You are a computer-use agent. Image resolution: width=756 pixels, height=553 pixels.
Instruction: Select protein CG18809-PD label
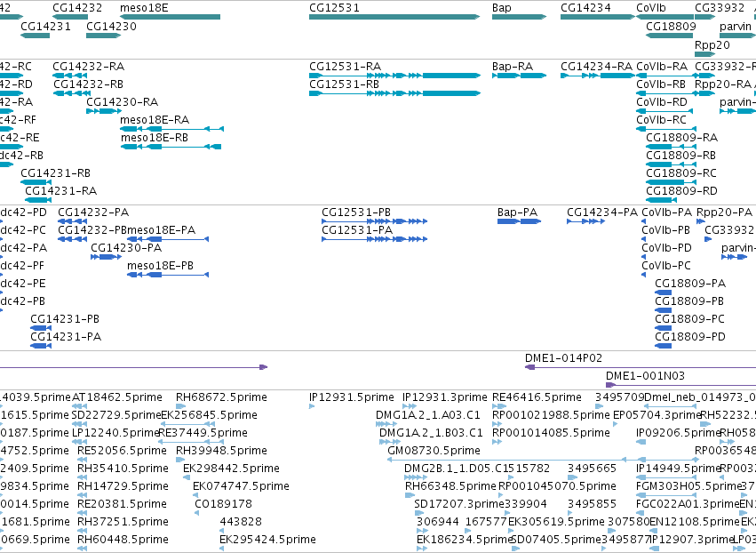[690, 337]
